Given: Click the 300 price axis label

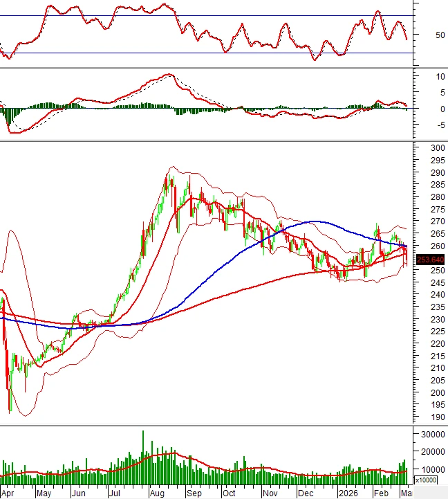Looking at the screenshot, I should tap(436, 148).
